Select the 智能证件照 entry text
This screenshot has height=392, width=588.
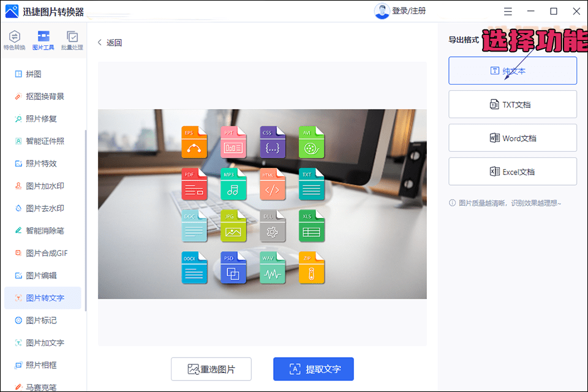tap(45, 141)
